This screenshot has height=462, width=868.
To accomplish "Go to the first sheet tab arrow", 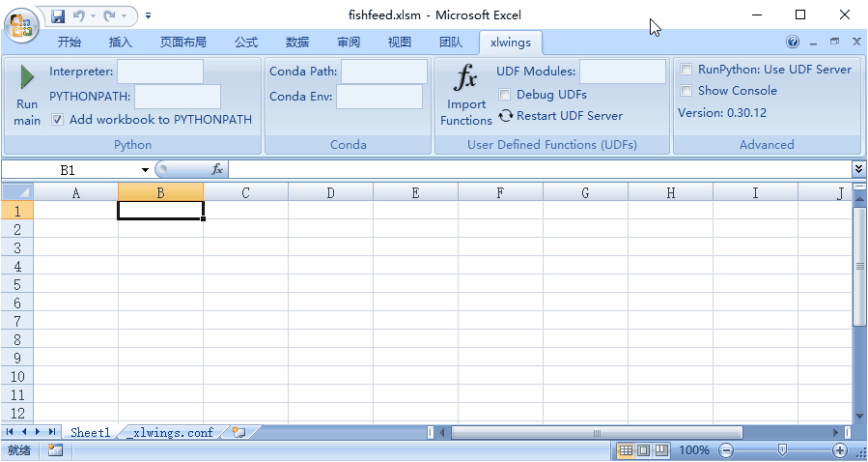I will pyautogui.click(x=10, y=431).
